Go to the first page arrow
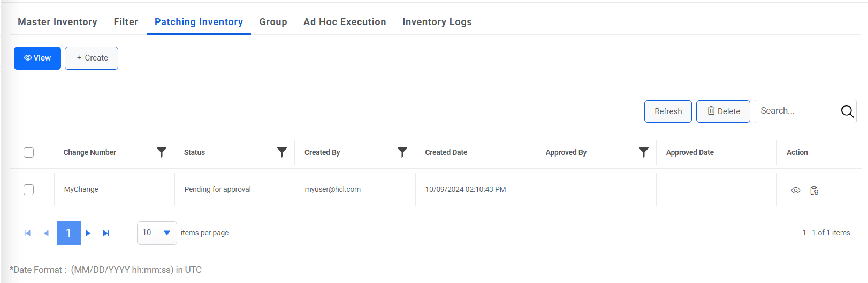The height and width of the screenshot is (283, 868). pos(27,233)
